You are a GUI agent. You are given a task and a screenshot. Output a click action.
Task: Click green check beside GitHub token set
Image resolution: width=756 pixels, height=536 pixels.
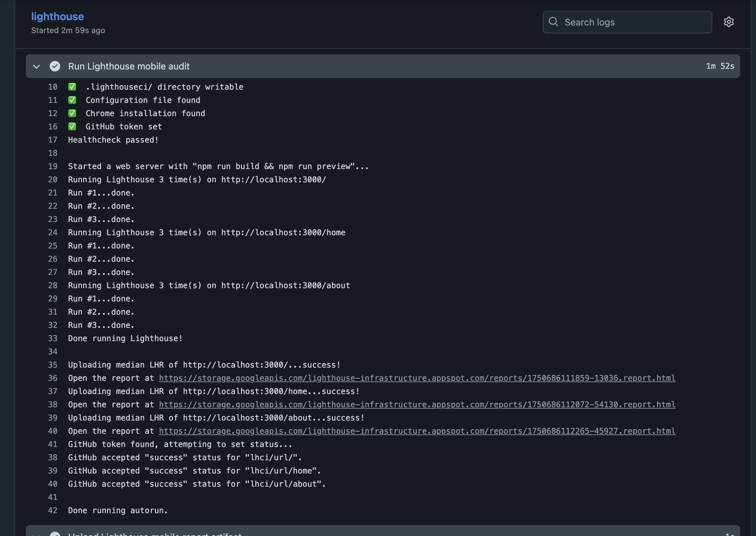[x=72, y=126]
